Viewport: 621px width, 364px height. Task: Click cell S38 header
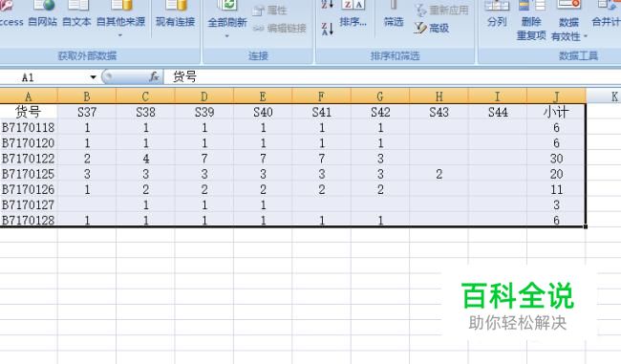(x=145, y=112)
